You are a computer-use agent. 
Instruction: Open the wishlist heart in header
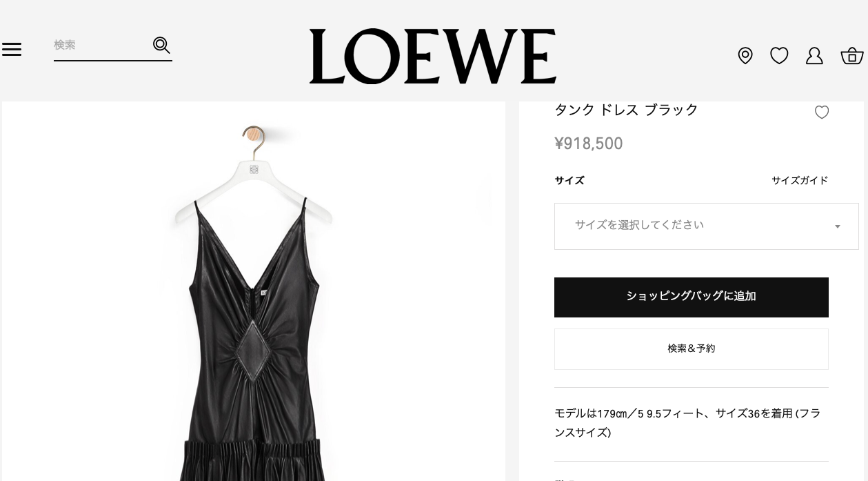[x=779, y=55]
